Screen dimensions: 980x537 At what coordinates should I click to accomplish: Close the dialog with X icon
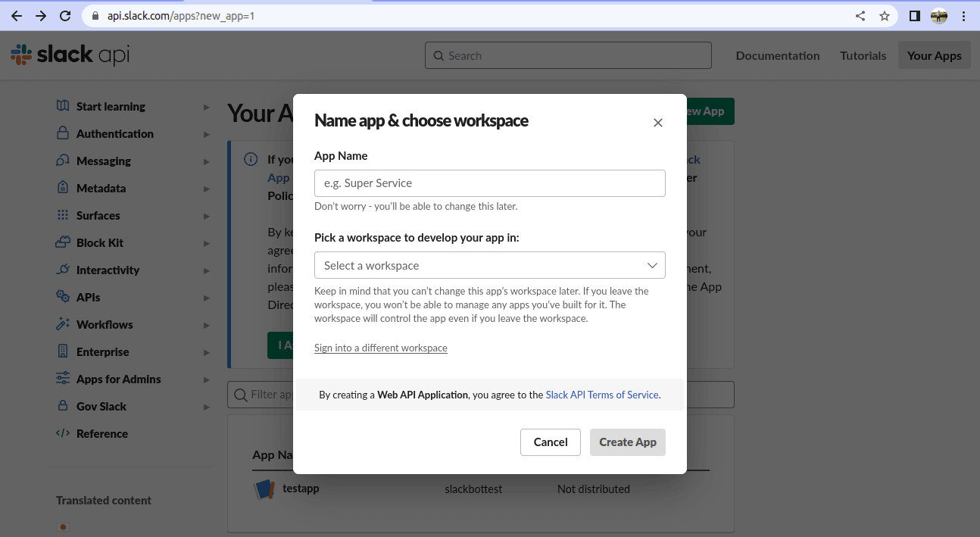(x=657, y=123)
